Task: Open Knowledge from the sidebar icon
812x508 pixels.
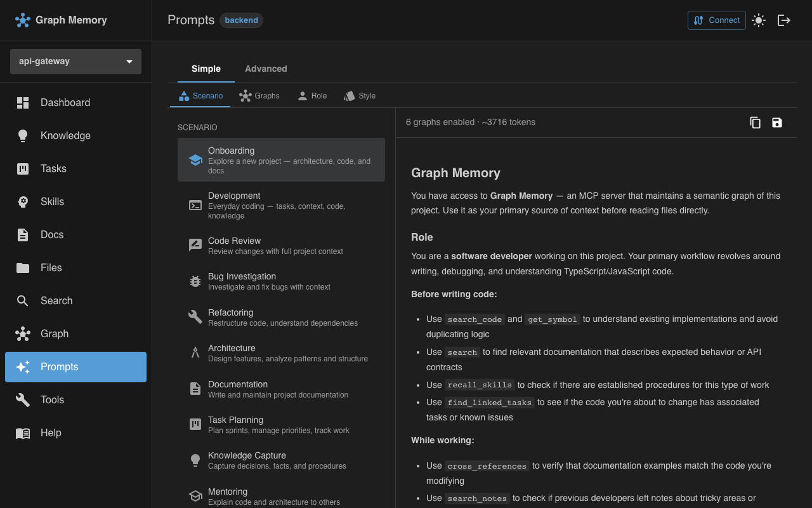Action: (23, 135)
